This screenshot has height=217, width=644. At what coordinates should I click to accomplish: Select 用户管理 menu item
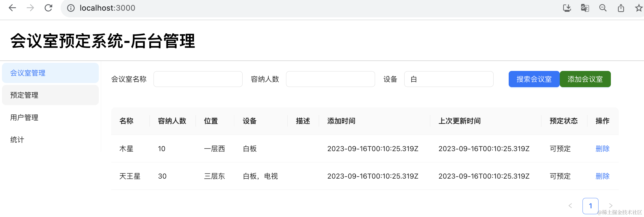coord(50,117)
